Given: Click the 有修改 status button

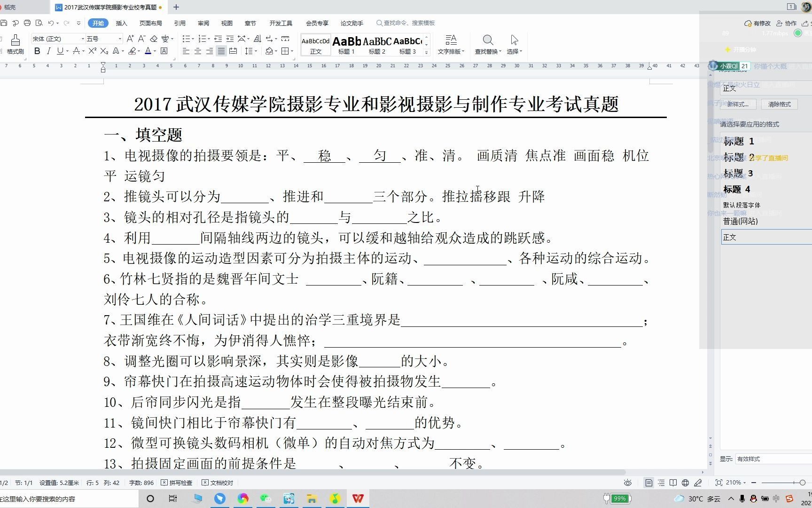Looking at the screenshot, I should 757,23.
